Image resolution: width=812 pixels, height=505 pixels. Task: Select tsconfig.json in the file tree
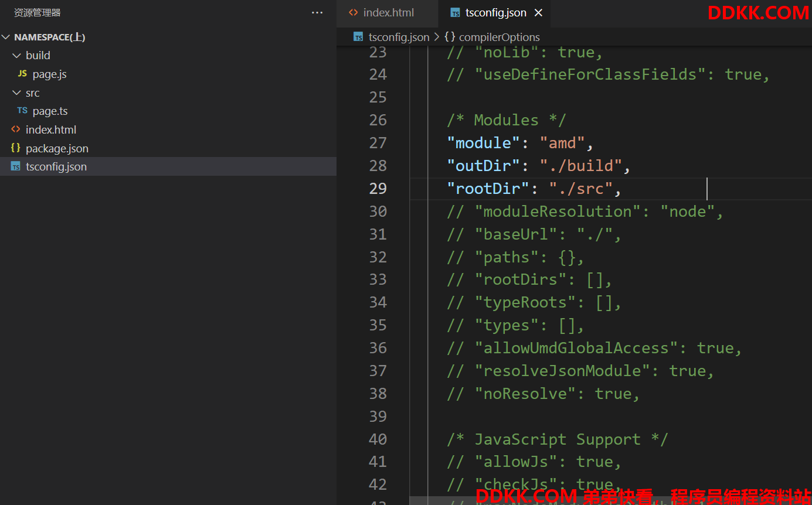click(x=168, y=166)
